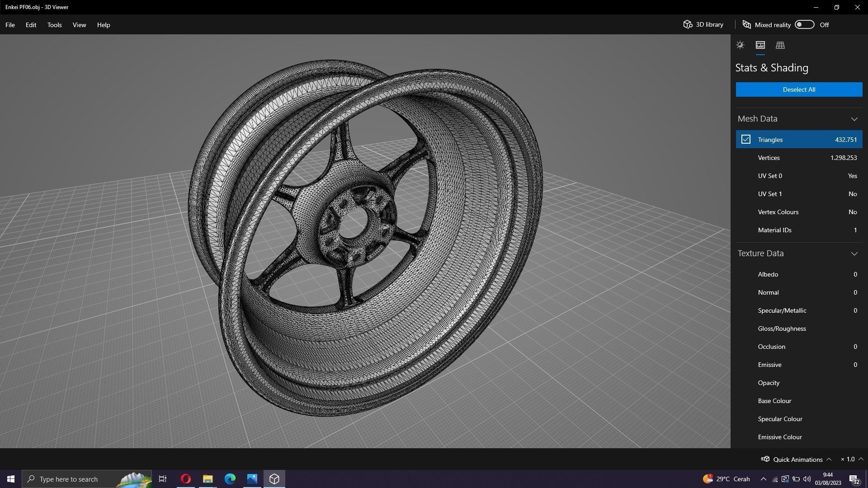Open the View menu

(79, 25)
